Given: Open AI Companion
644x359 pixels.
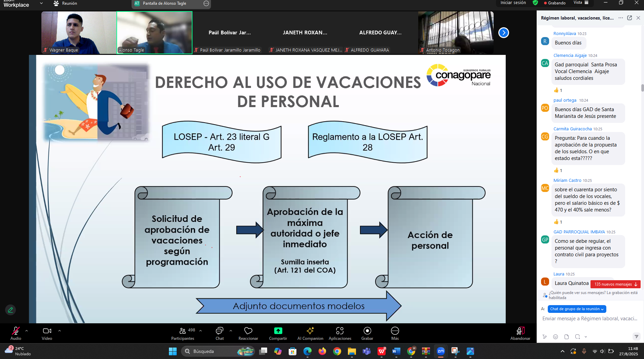Looking at the screenshot, I should point(310,331).
